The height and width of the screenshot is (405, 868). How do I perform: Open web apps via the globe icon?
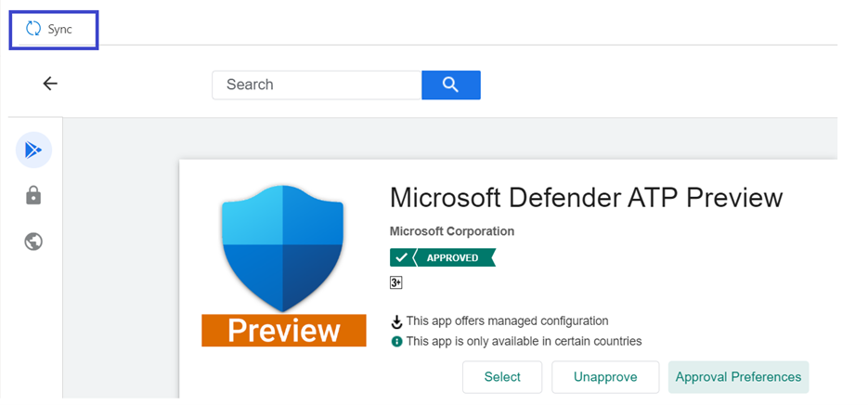[x=33, y=242]
